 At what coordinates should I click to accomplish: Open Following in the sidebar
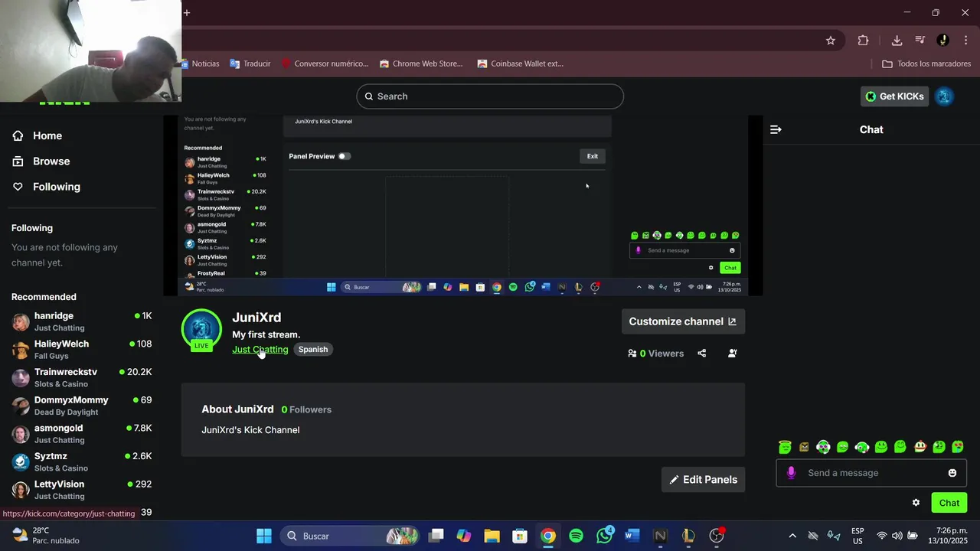tap(56, 187)
